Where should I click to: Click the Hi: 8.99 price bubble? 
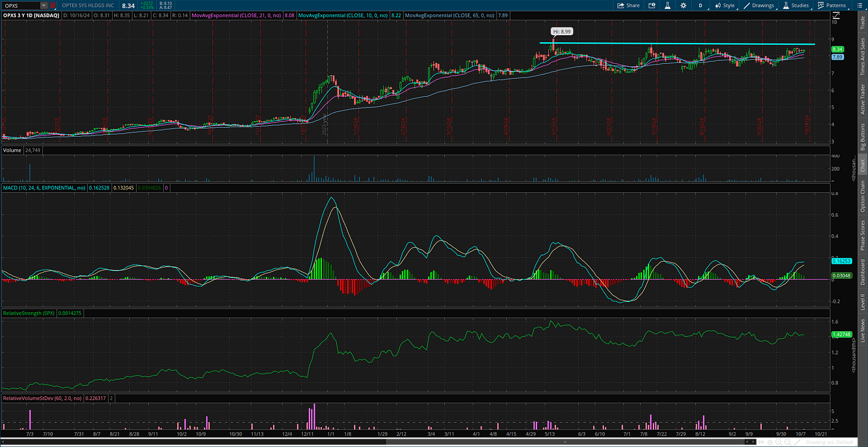561,31
